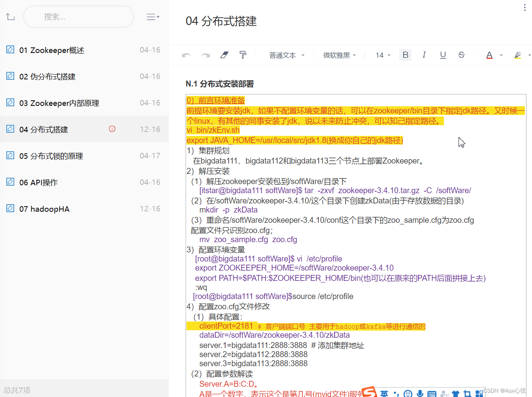
Task: Toggle italic formatting
Action: pos(424,55)
